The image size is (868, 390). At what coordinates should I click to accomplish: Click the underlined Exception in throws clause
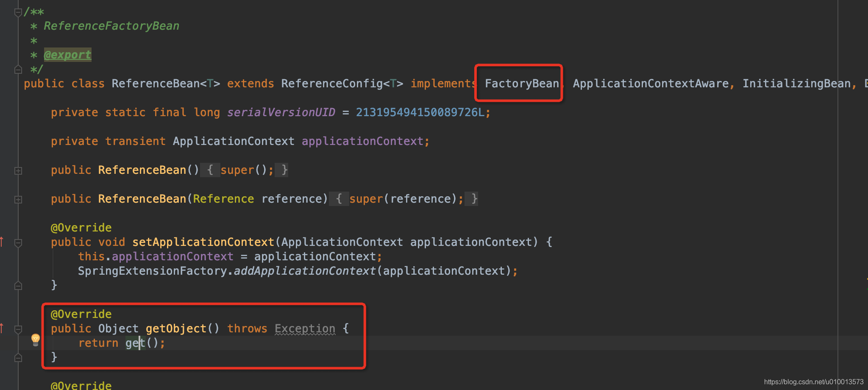tap(305, 329)
